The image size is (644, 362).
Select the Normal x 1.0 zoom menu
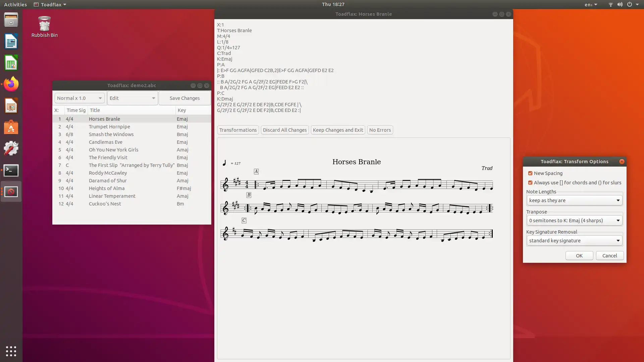[78, 98]
